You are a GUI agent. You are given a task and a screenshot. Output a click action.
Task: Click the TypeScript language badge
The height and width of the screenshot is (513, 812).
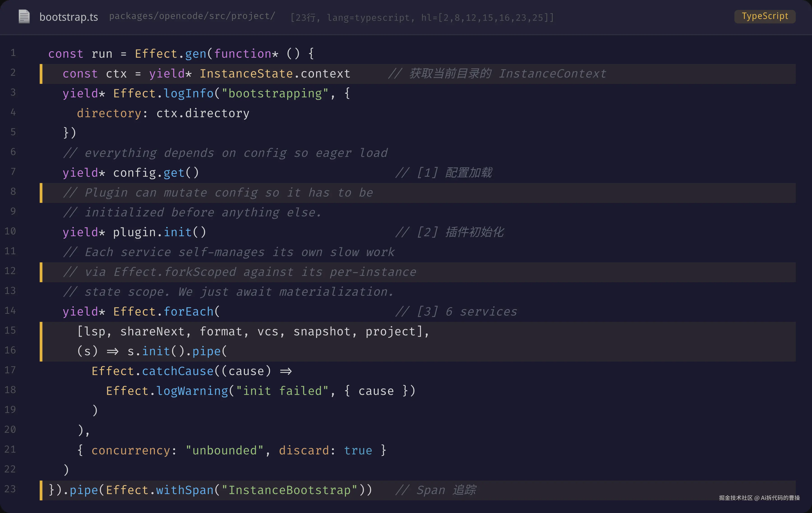coord(765,16)
